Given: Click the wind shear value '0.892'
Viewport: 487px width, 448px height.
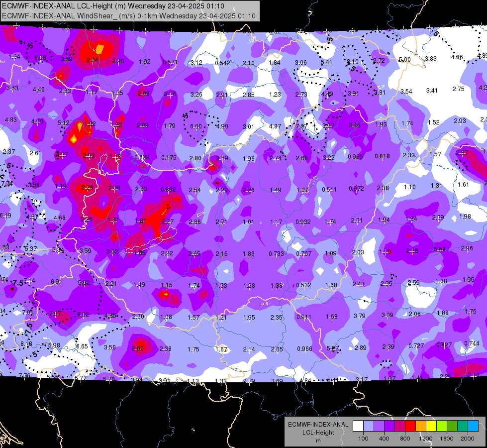Looking at the screenshot, I should (x=168, y=189).
